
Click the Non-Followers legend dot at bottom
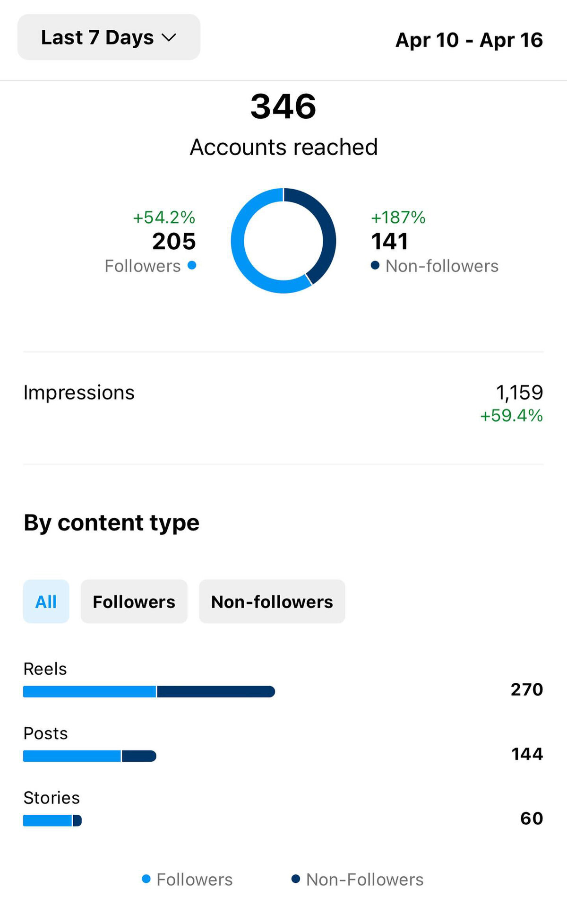(296, 879)
